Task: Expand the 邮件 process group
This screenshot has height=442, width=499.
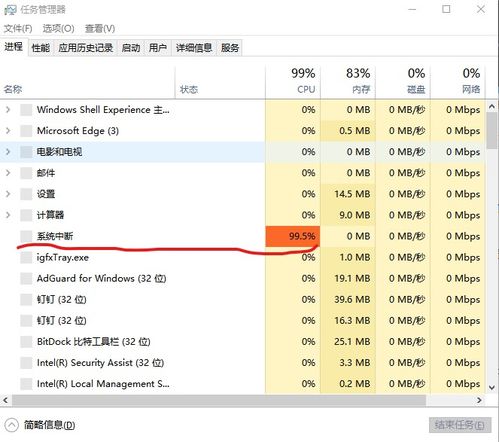Action: point(8,173)
